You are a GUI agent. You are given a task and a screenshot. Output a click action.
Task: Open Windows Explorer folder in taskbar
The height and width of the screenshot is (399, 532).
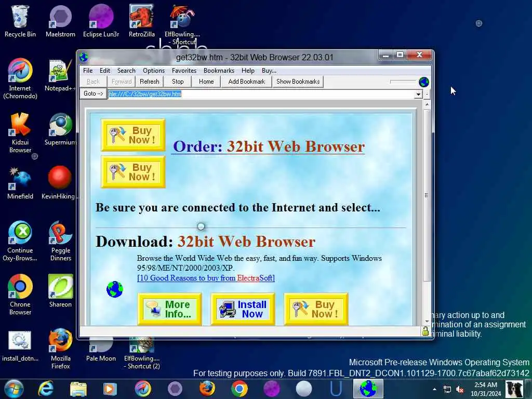[x=78, y=389]
